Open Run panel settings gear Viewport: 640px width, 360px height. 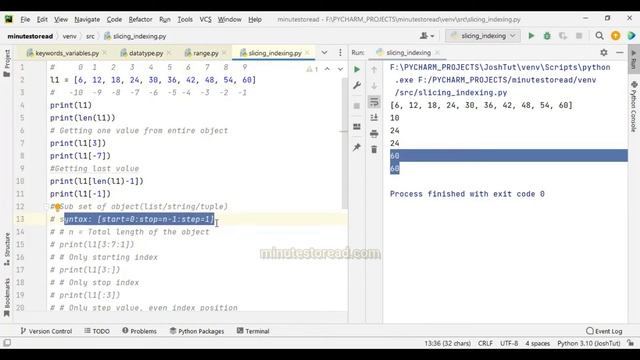click(x=604, y=52)
